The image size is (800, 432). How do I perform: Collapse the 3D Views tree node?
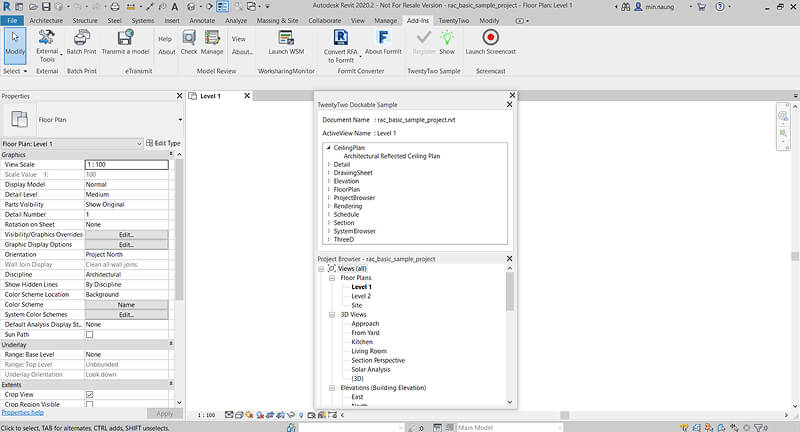[x=332, y=315]
